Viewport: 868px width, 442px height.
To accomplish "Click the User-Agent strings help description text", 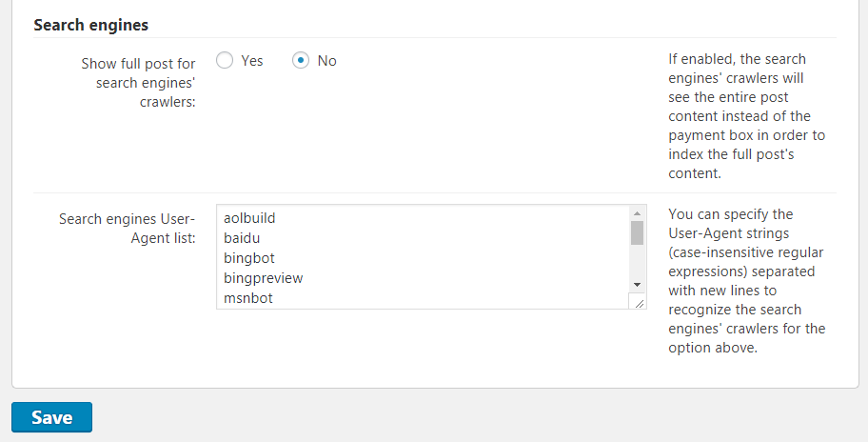I will pos(746,281).
